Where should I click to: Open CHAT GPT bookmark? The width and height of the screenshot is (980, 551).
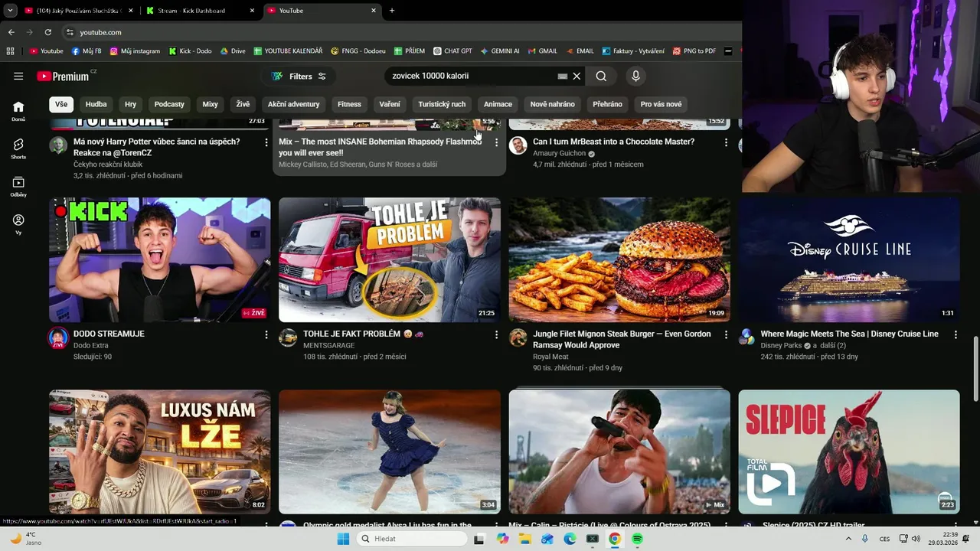tap(452, 51)
